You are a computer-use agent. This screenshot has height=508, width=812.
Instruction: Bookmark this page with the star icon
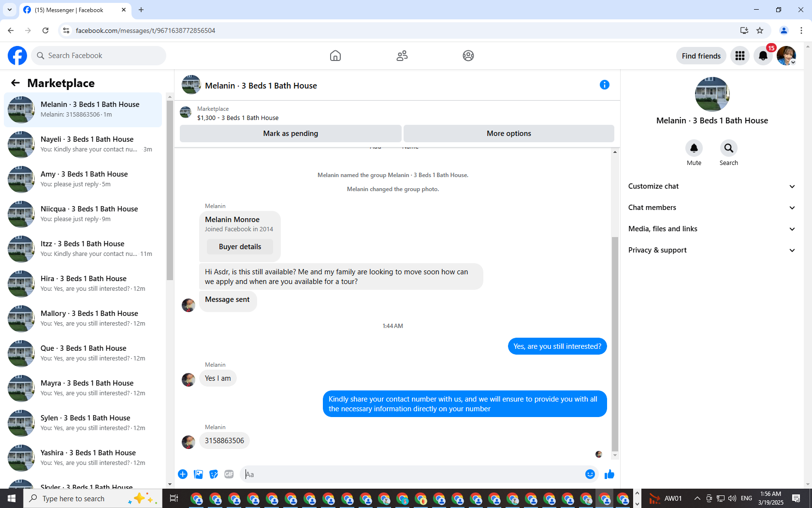760,30
